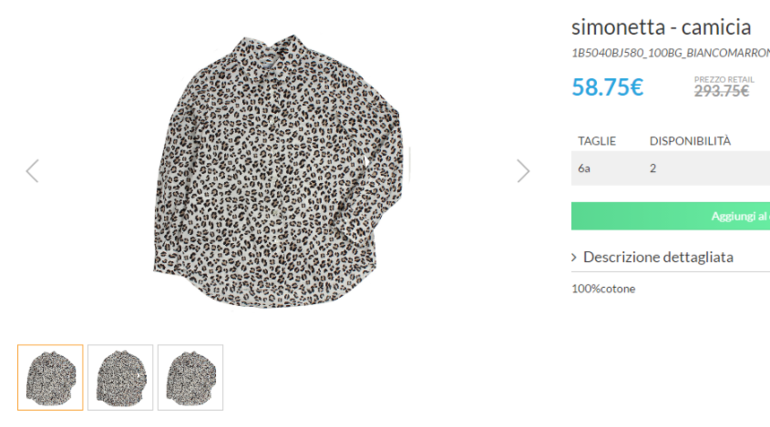Click the next image arrow
Screen dimensions: 770x427
pyautogui.click(x=523, y=171)
